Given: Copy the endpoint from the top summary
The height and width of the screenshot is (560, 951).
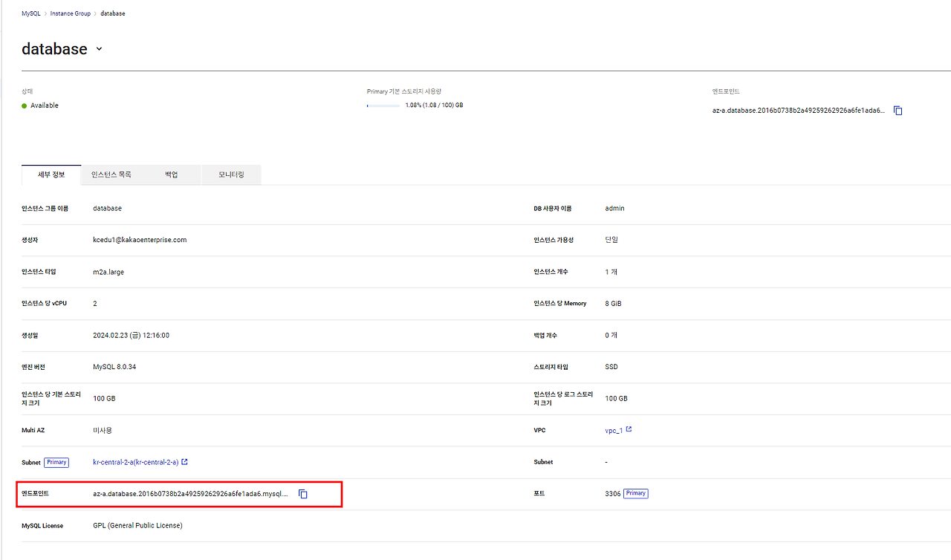Looking at the screenshot, I should [x=898, y=111].
